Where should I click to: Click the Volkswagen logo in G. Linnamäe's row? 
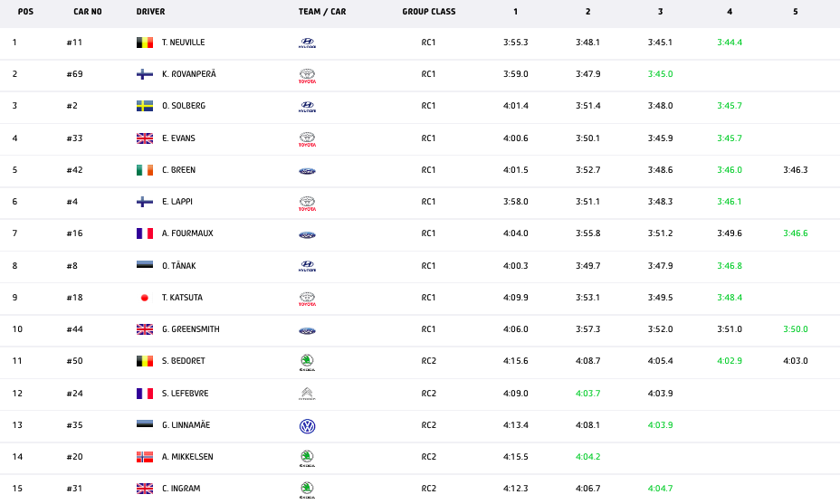coord(307,425)
